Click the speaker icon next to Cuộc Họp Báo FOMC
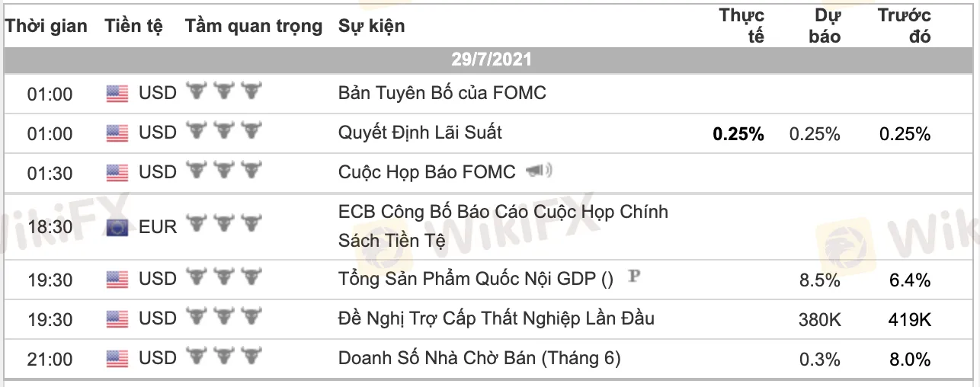 tap(539, 172)
